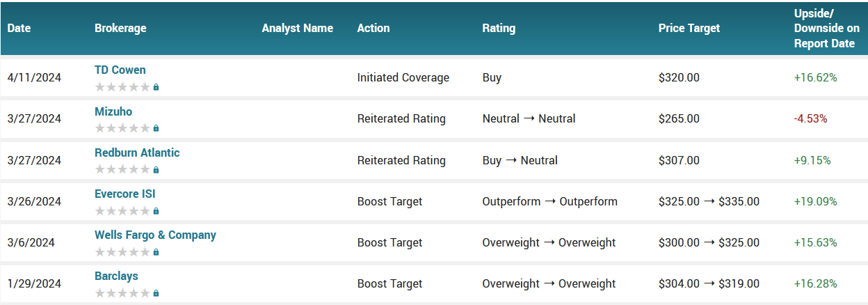
Task: Open the Wells Fargo & Company link
Action: pyautogui.click(x=155, y=235)
